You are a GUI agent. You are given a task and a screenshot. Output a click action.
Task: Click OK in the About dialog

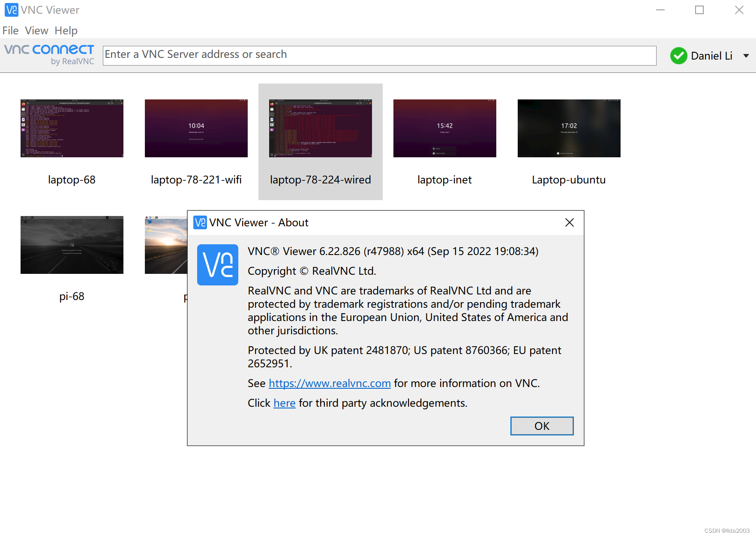(542, 426)
